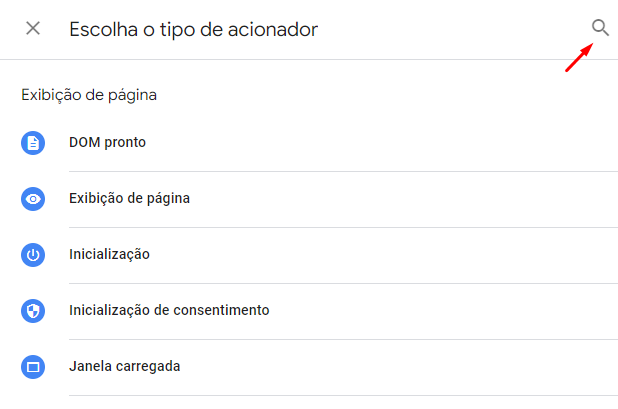This screenshot has height=409, width=618.
Task: Click the window icon for Janela carregada
Action: coord(33,366)
